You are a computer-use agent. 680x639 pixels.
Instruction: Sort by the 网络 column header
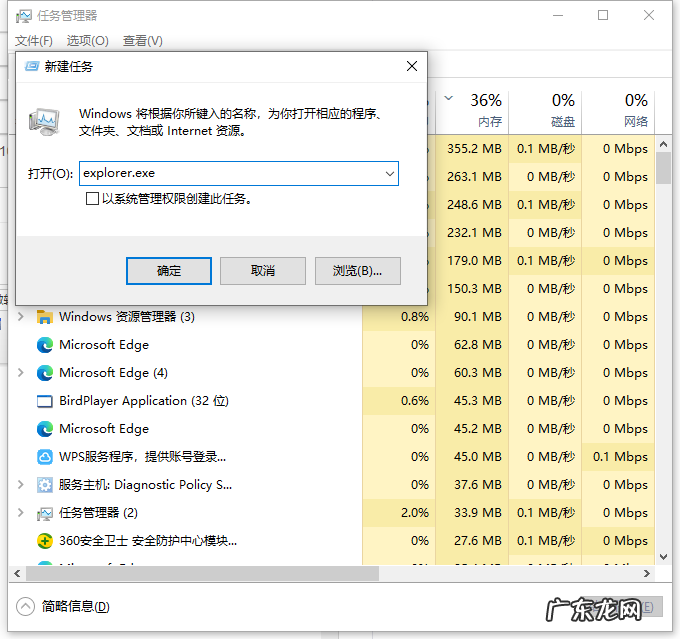(x=618, y=111)
